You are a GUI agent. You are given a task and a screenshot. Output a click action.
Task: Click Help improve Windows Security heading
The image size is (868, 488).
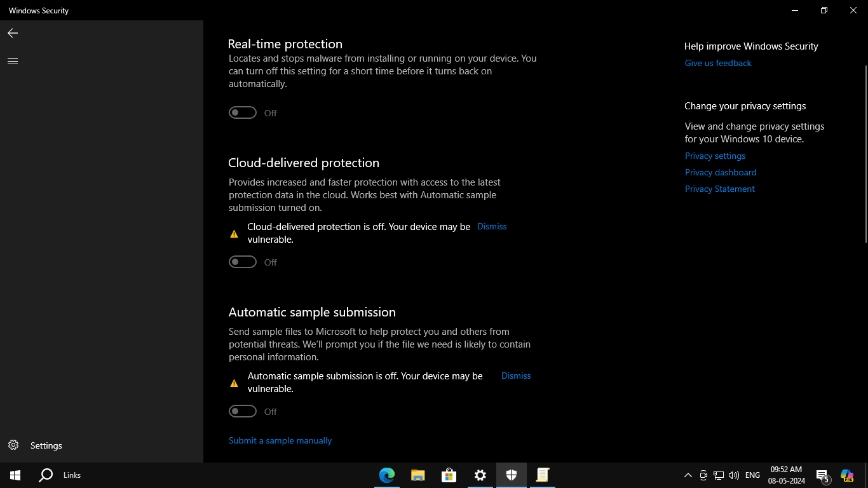(x=751, y=46)
